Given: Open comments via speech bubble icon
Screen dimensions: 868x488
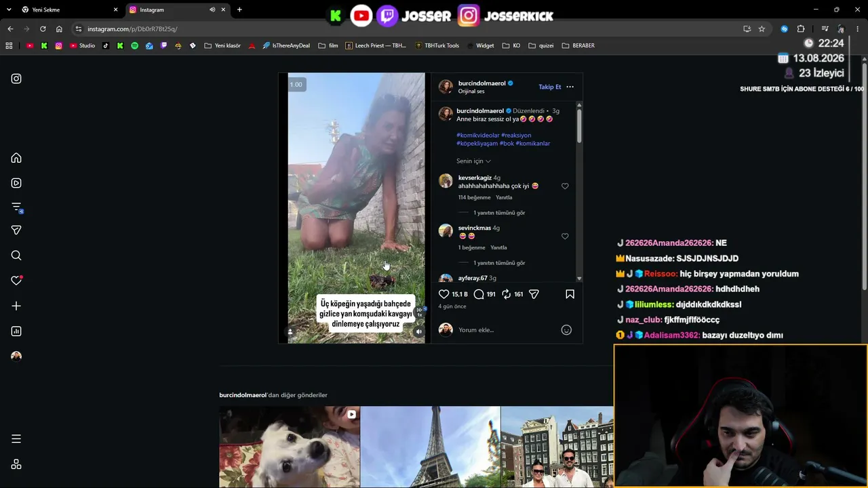Looking at the screenshot, I should pos(479,294).
